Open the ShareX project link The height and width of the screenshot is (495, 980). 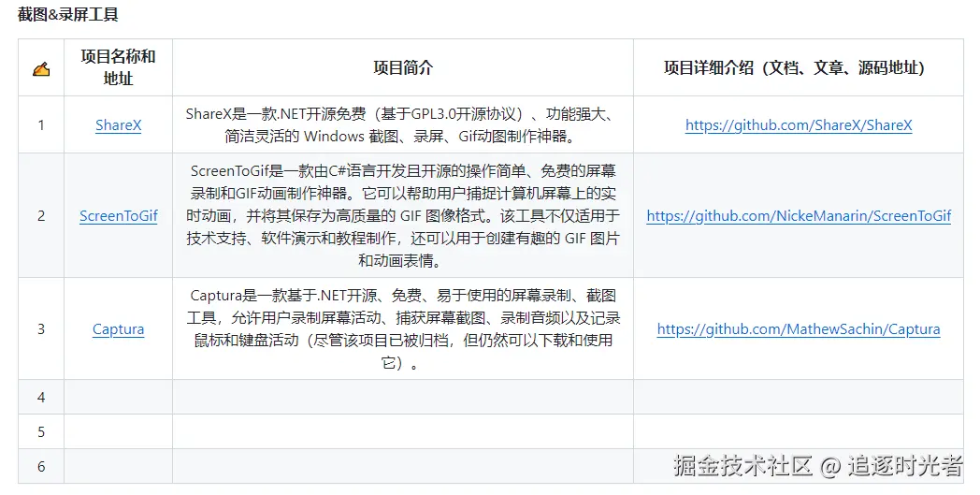pos(118,125)
